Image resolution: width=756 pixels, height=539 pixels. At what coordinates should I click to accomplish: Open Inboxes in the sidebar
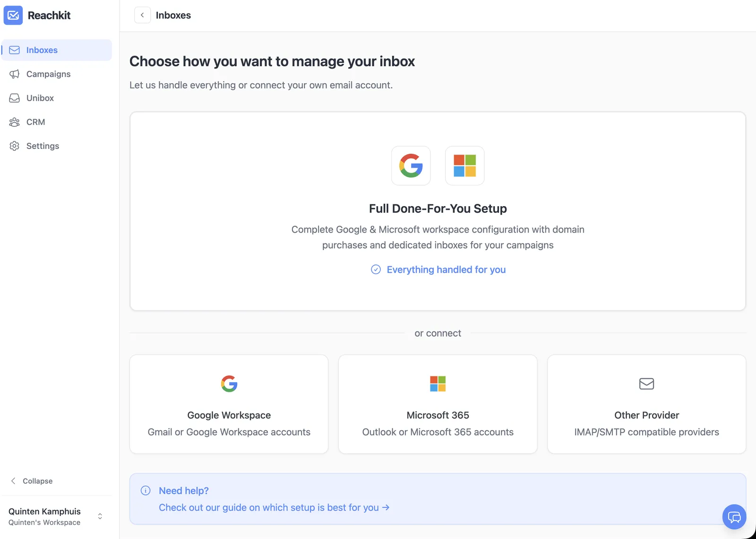coord(57,50)
